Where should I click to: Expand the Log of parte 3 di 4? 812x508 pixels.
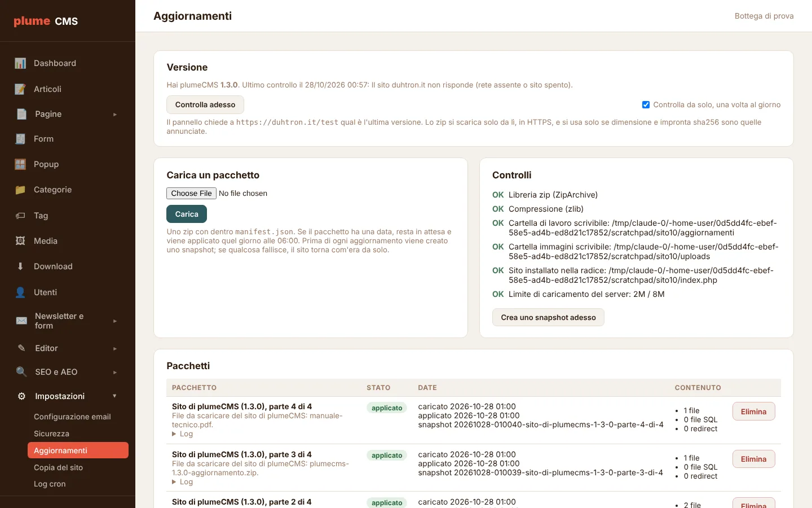click(x=182, y=482)
